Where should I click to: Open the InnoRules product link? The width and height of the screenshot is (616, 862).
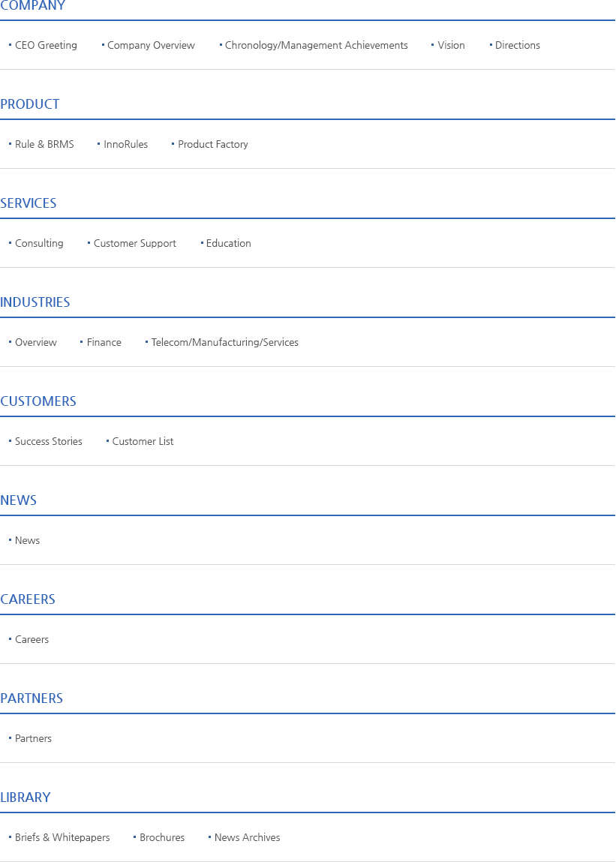[125, 144]
